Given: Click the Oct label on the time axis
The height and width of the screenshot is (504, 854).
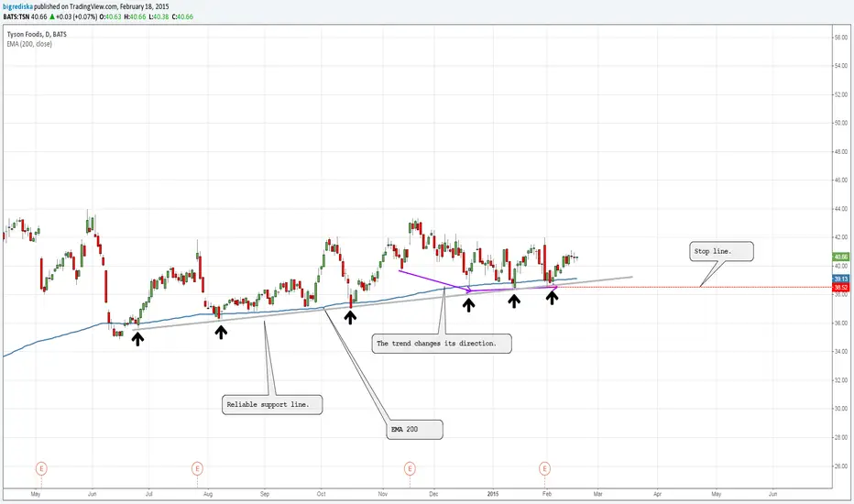Looking at the screenshot, I should (x=322, y=494).
